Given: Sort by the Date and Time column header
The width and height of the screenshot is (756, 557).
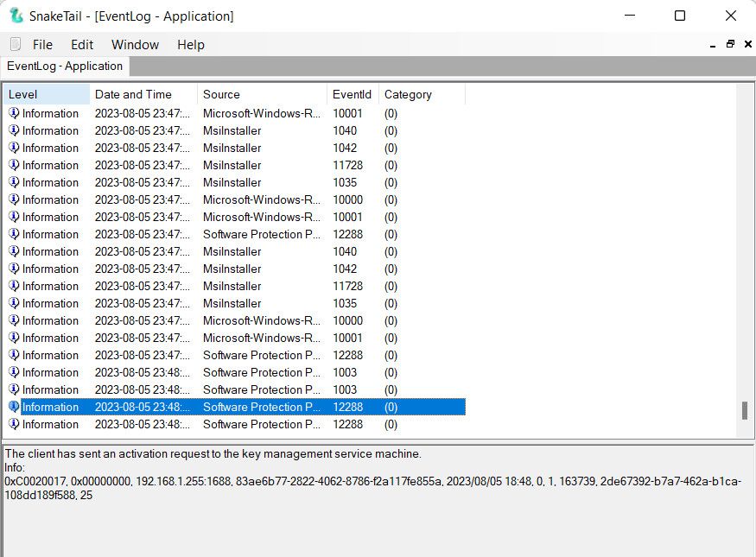Looking at the screenshot, I should (x=143, y=94).
